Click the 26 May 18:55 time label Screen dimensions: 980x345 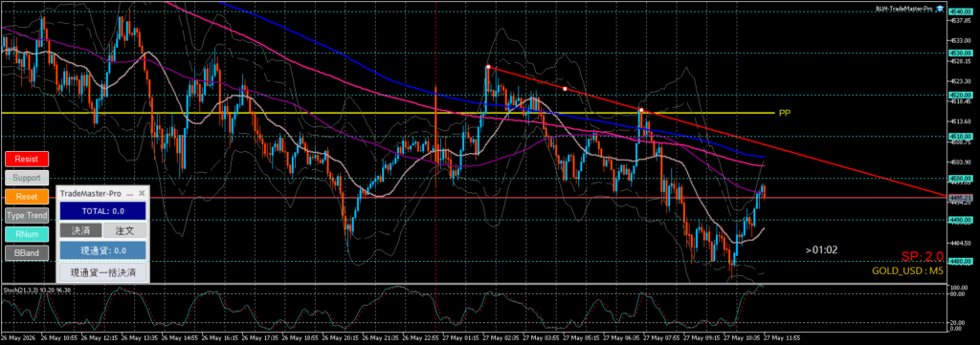pos(301,339)
